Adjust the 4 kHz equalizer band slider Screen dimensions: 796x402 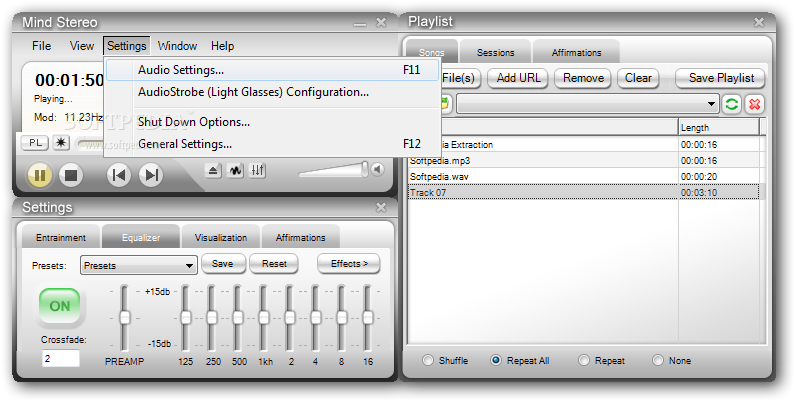pos(316,318)
